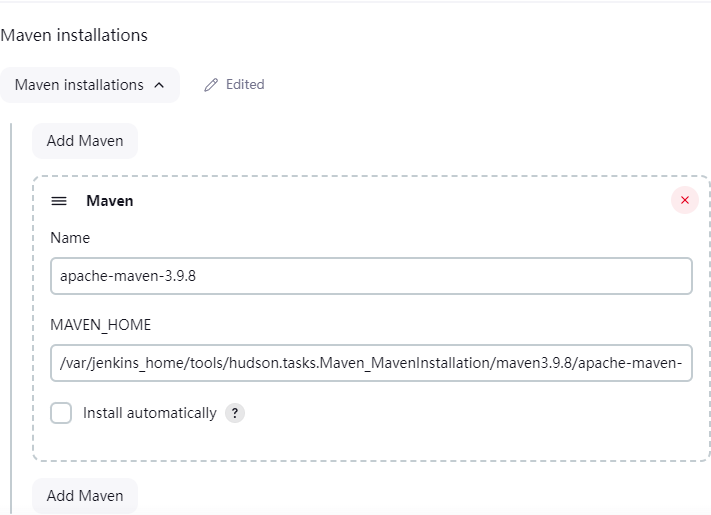Click the bold Maven block title
Screen dimensions: 711x515
click(x=110, y=201)
